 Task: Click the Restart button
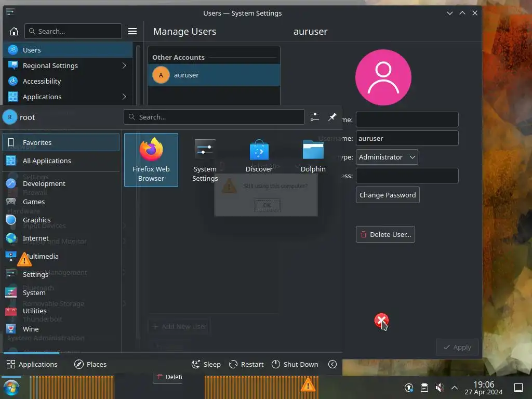point(246,364)
